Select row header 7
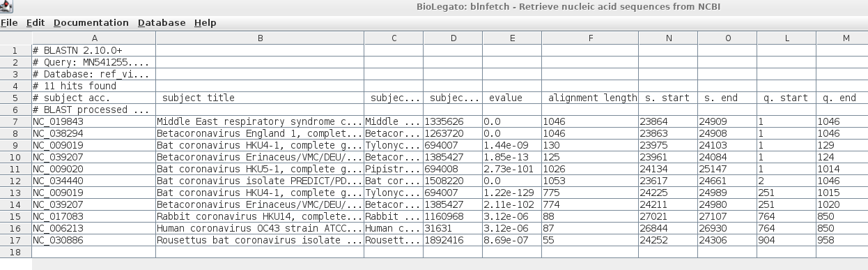The width and height of the screenshot is (868, 270). tap(15, 122)
